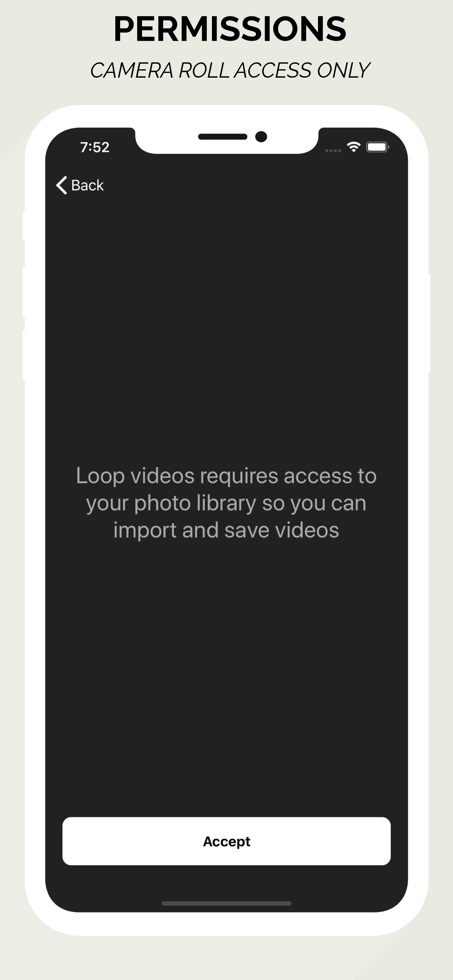Viewport: 453px width, 980px height.
Task: Select the 'your photo library so you can' line
Action: [226, 503]
